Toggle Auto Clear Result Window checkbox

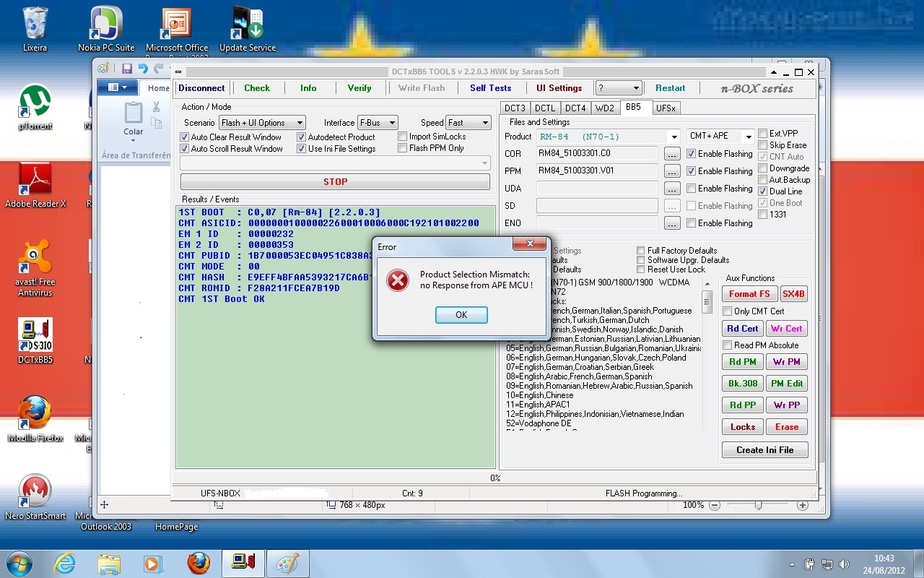click(x=184, y=137)
